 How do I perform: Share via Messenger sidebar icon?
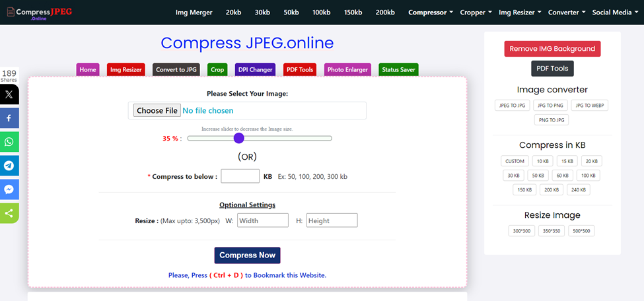click(9, 189)
